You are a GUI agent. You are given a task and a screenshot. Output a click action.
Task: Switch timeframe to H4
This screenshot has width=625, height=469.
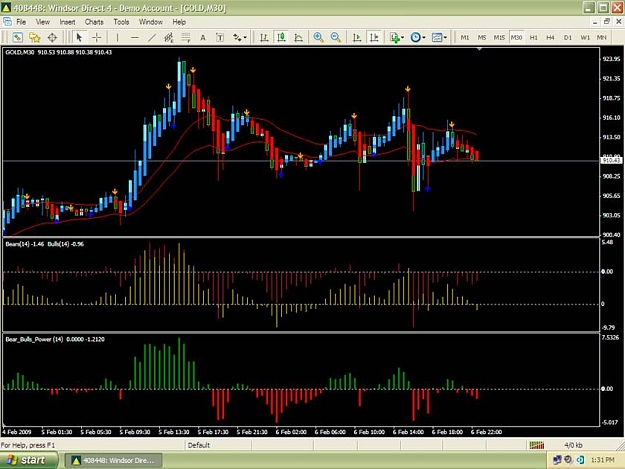click(550, 37)
